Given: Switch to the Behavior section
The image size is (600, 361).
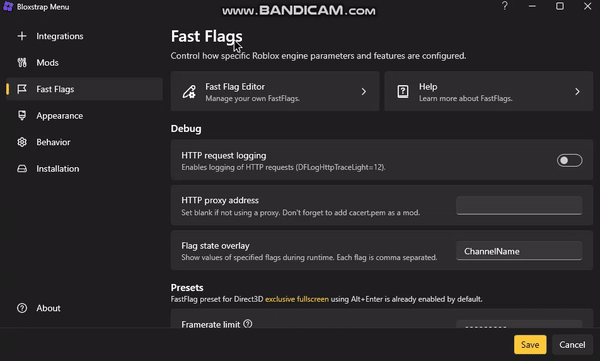Looking at the screenshot, I should tap(84, 142).
